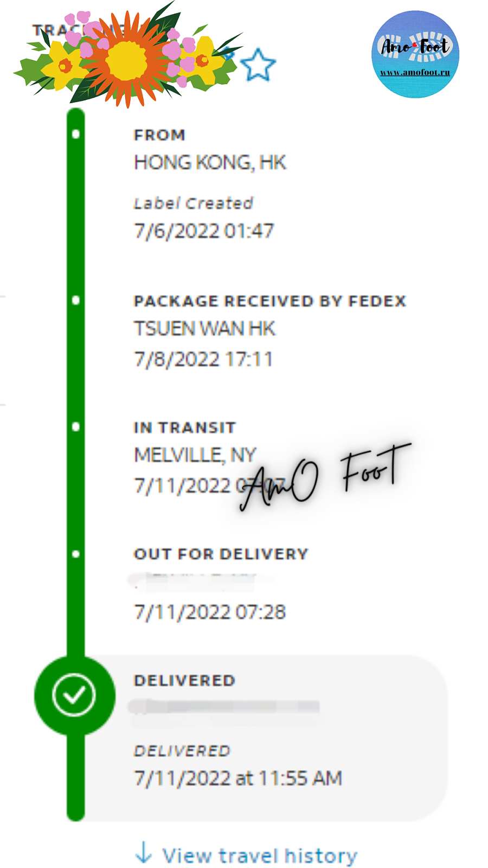Click the MELVILLE, NY location text
The image size is (488, 868).
195,455
